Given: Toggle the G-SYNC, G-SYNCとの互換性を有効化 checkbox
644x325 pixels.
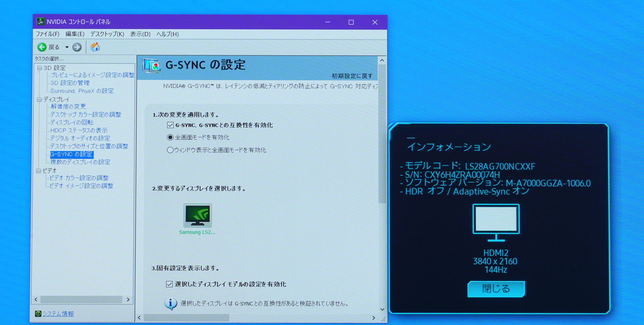Looking at the screenshot, I should point(170,125).
